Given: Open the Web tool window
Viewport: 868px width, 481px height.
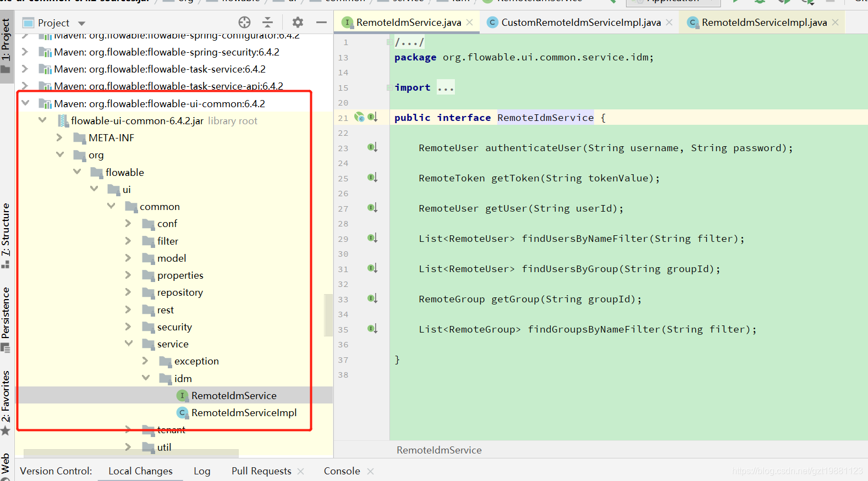Looking at the screenshot, I should pyautogui.click(x=6, y=466).
